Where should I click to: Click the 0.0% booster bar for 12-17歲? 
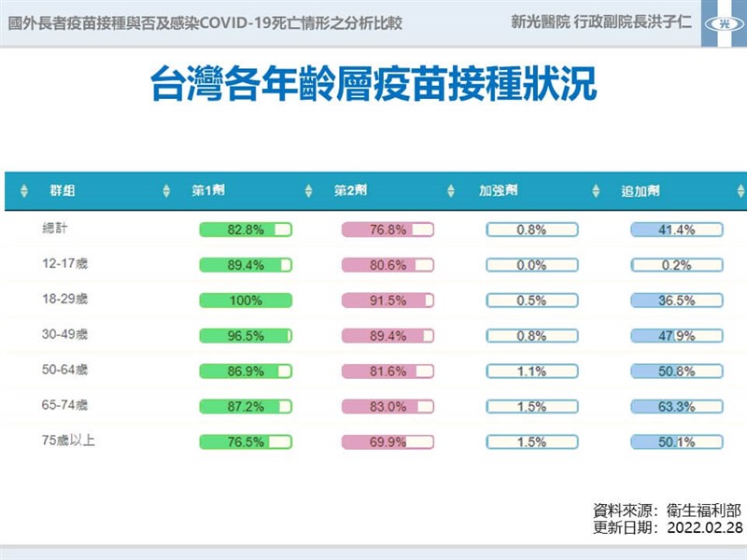pyautogui.click(x=531, y=265)
